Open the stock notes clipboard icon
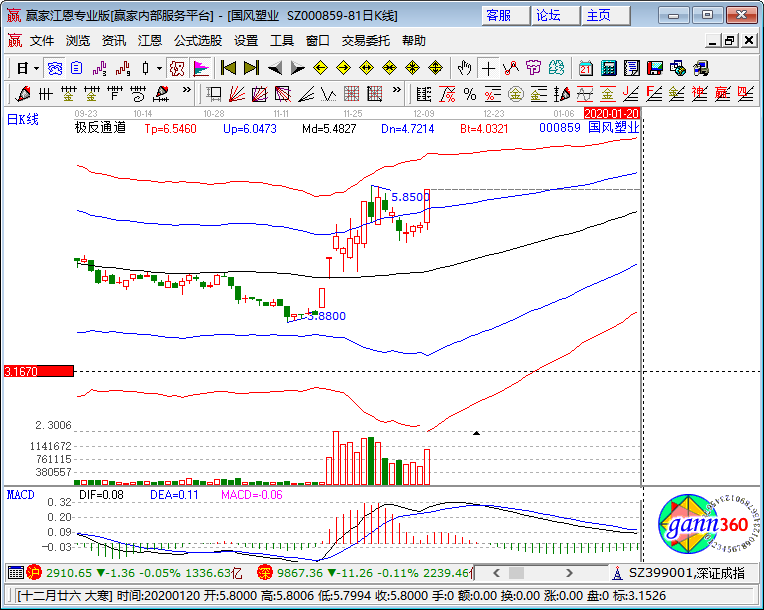The height and width of the screenshot is (610, 764). [76, 68]
